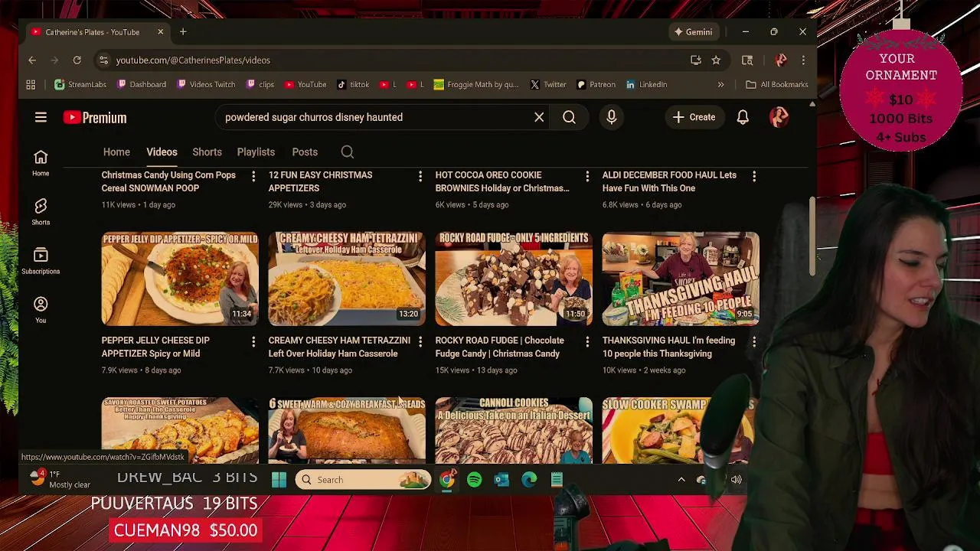This screenshot has width=980, height=551.
Task: Click the Create button
Action: (x=694, y=117)
